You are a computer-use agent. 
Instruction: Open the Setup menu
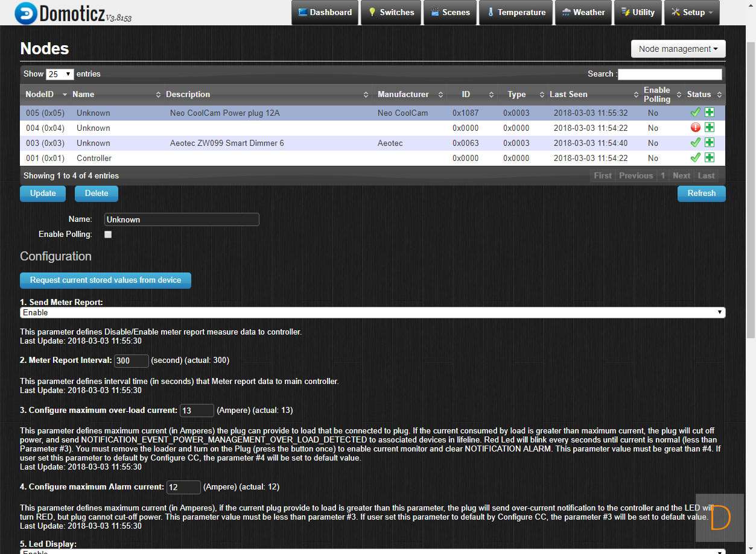pos(691,13)
